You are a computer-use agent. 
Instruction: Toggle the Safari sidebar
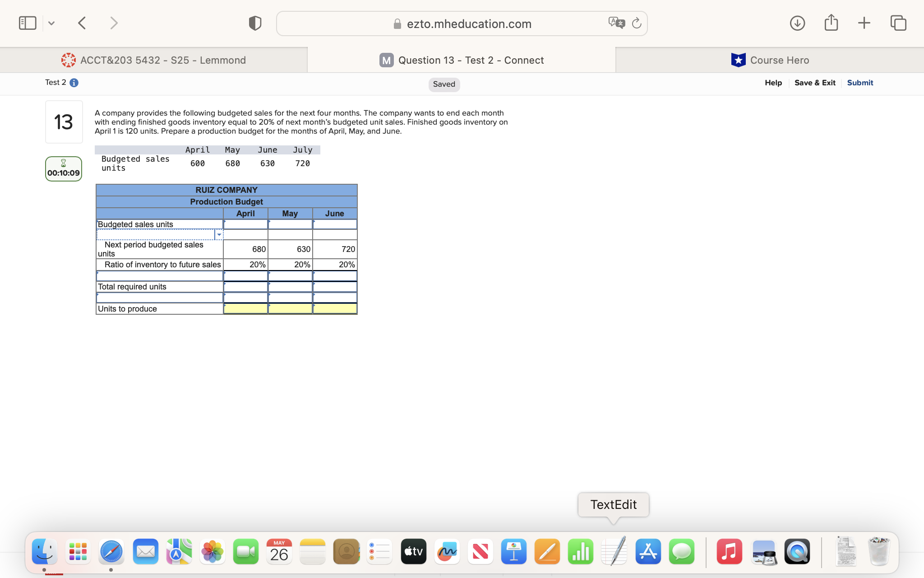28,23
